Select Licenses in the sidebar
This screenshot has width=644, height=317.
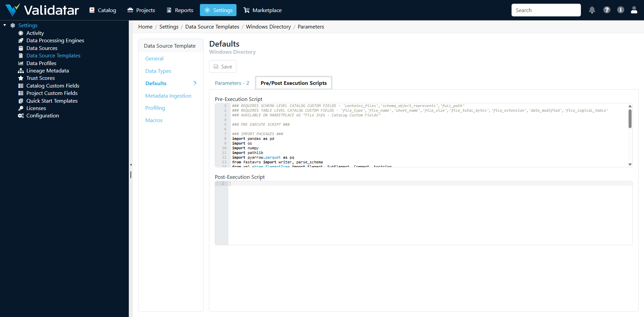coord(36,108)
